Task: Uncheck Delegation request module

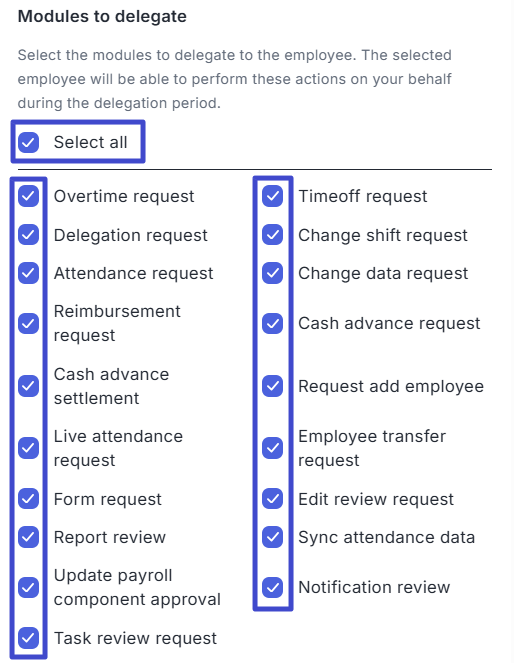Action: click(x=28, y=235)
